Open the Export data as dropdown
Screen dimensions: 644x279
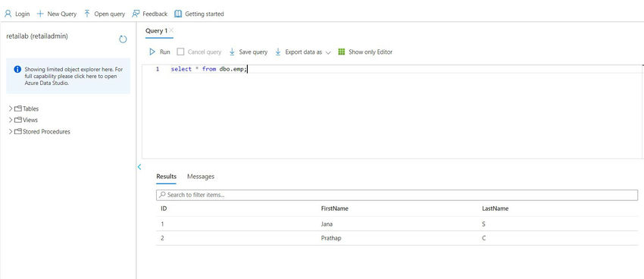point(303,52)
